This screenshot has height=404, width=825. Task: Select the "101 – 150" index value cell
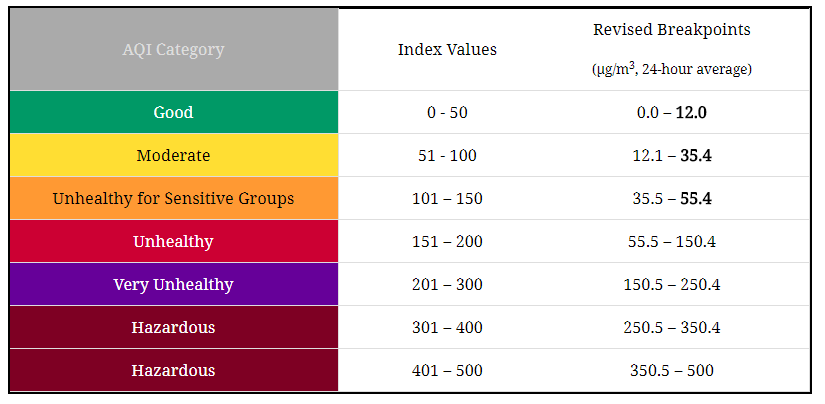[x=447, y=199]
